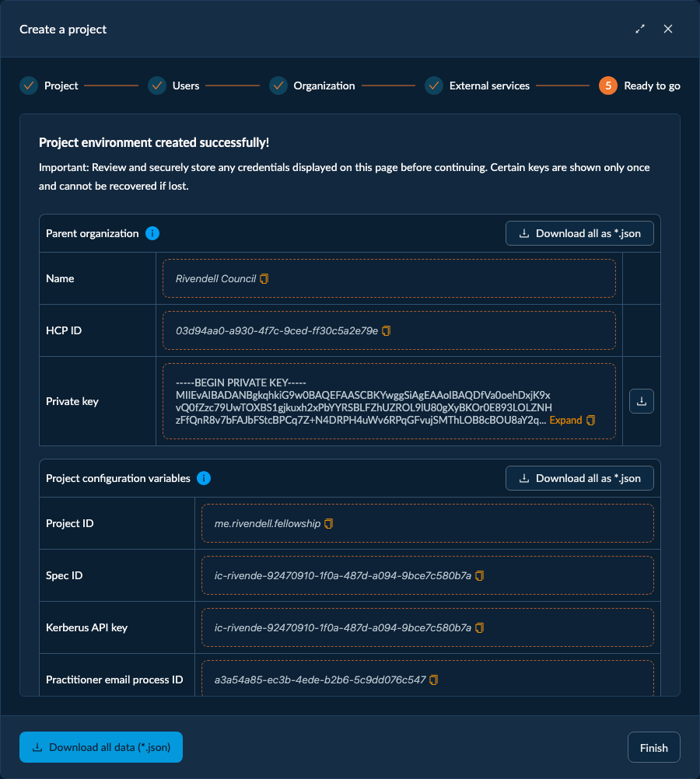Show info about Project configuration variables
Viewport: 700px width, 779px height.
click(204, 478)
